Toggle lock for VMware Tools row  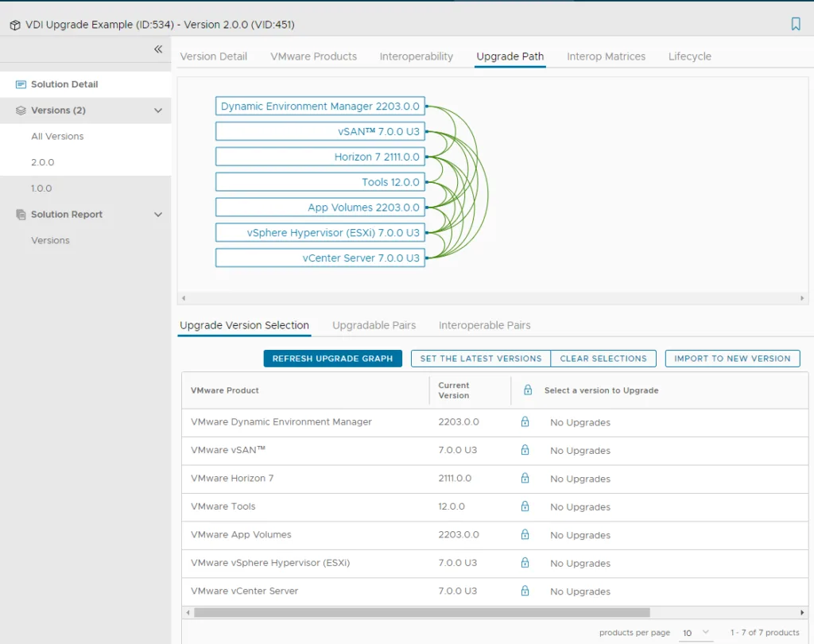(x=525, y=506)
